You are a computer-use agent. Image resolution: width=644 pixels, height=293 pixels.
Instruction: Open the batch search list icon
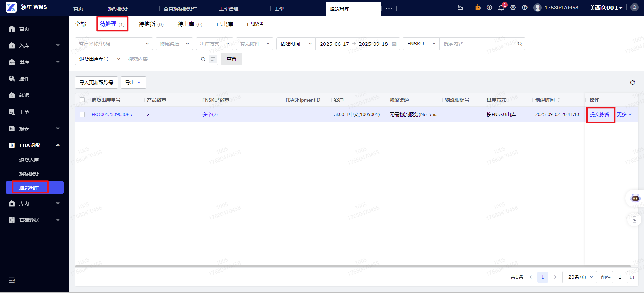[x=213, y=59]
